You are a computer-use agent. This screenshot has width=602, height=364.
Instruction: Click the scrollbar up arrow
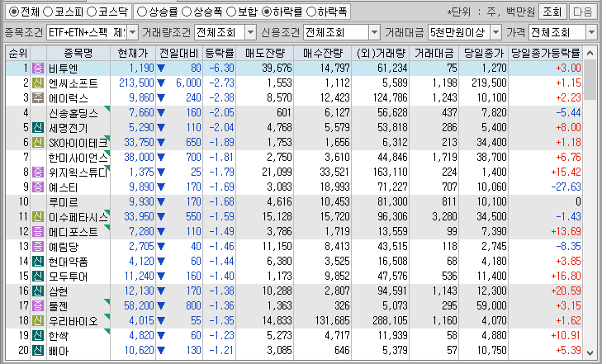(x=590, y=54)
